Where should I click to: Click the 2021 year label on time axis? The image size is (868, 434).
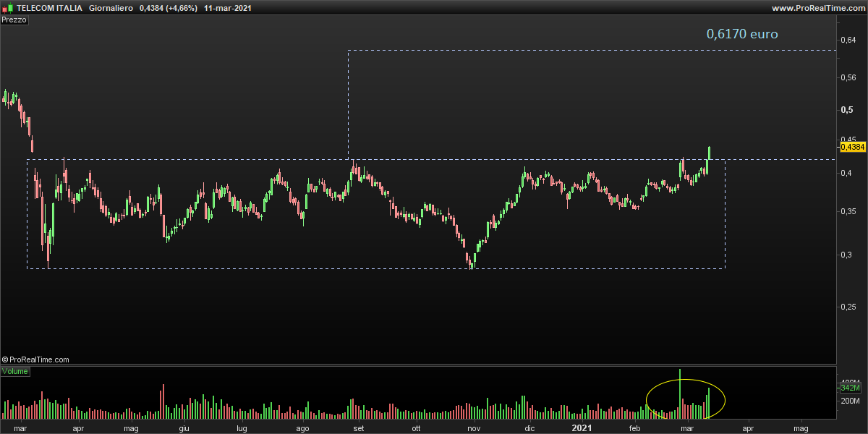582,429
